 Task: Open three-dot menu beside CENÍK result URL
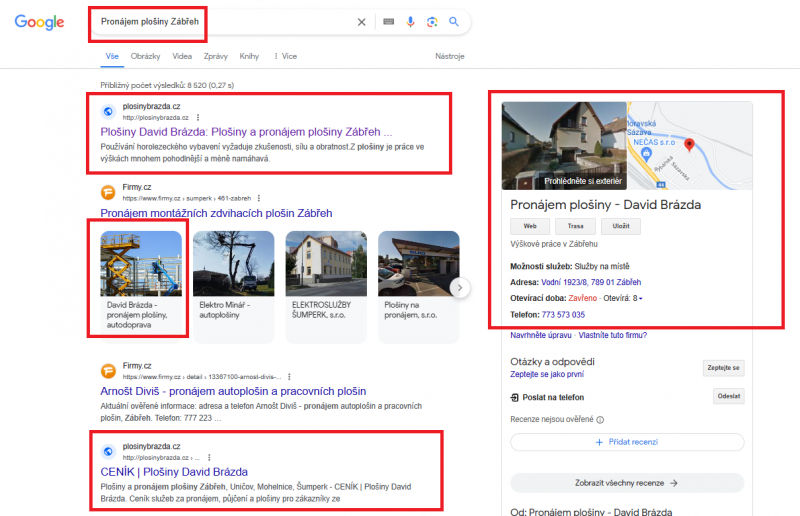click(209, 457)
